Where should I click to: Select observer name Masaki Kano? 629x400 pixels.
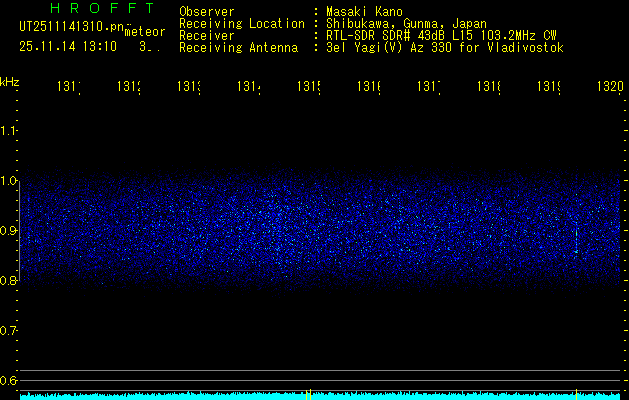pos(364,12)
